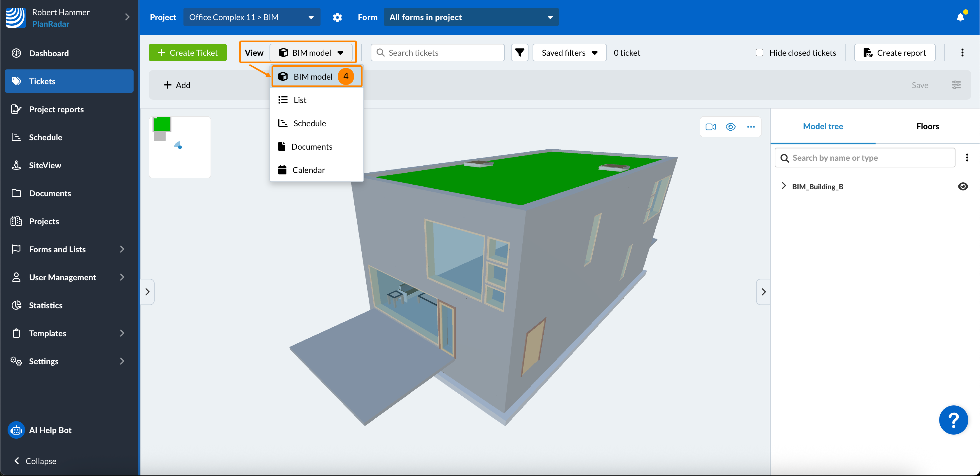Open the All forms in project dropdown
The height and width of the screenshot is (476, 980).
pos(470,17)
